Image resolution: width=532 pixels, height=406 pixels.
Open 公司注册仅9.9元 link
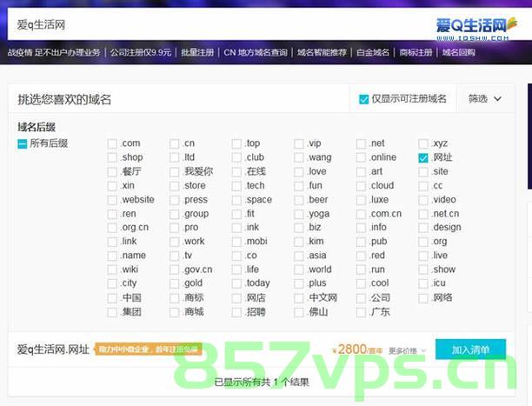click(141, 52)
